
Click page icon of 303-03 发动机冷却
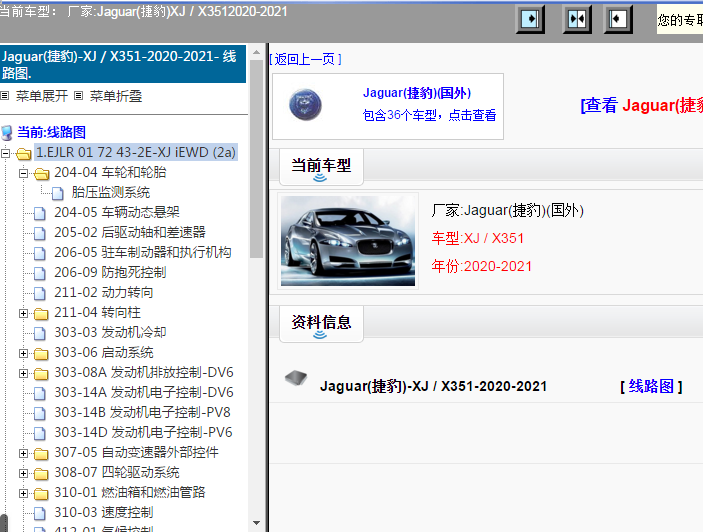40,333
